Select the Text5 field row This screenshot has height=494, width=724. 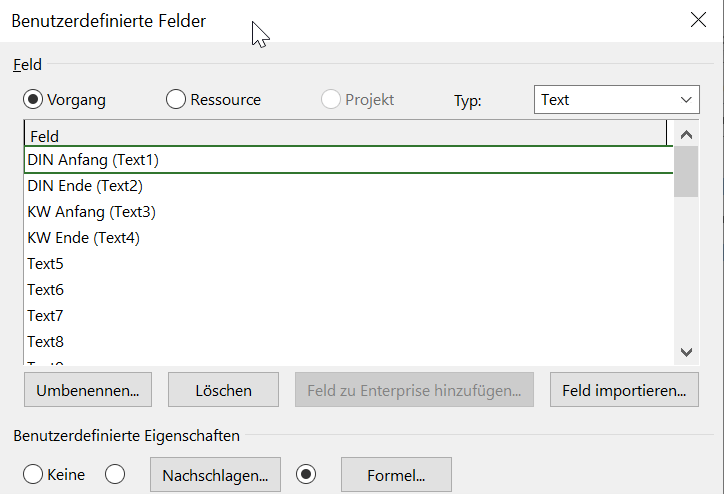[46, 264]
